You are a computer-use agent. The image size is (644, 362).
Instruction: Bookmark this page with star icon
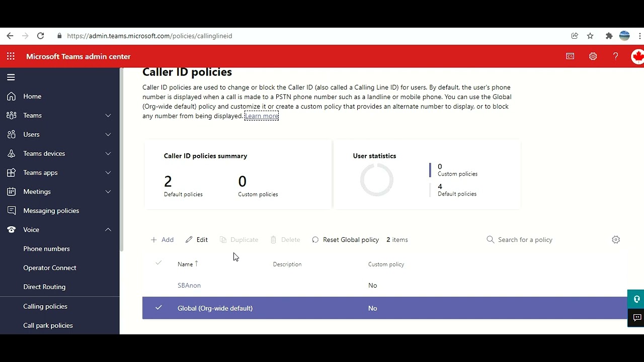click(x=590, y=36)
